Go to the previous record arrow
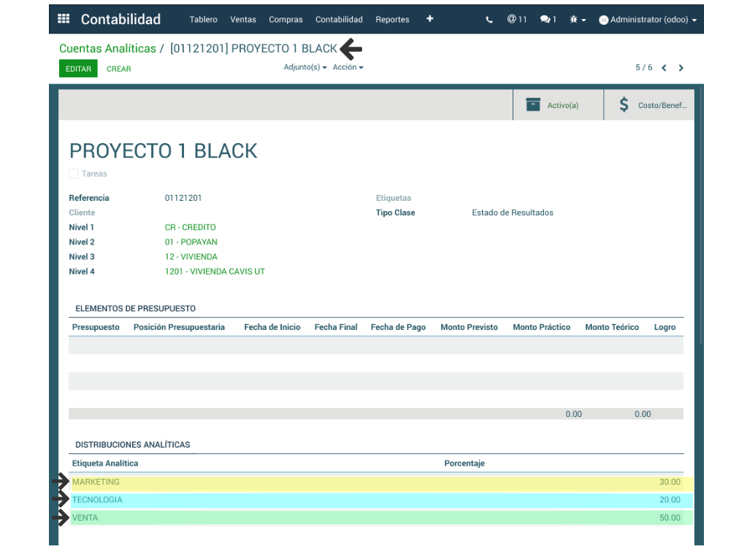 [664, 68]
